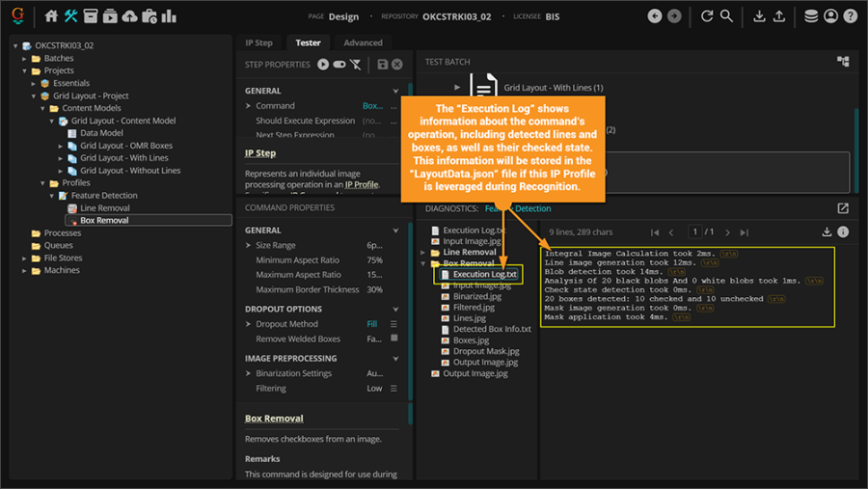Click the Command property ellipsis button
Viewport: 868px width, 489px height.
coord(393,106)
